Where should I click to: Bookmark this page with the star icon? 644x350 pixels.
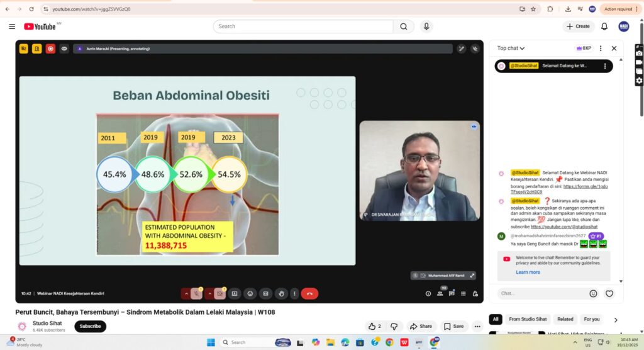(x=533, y=9)
